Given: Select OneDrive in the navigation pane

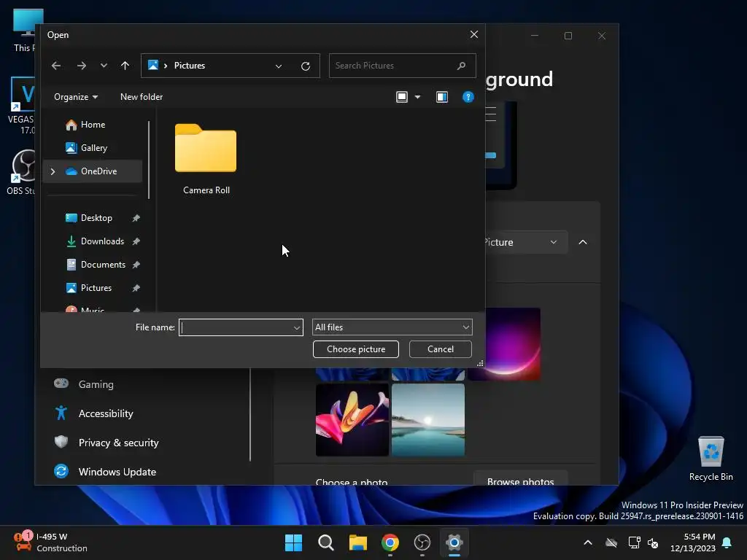Looking at the screenshot, I should (93, 171).
